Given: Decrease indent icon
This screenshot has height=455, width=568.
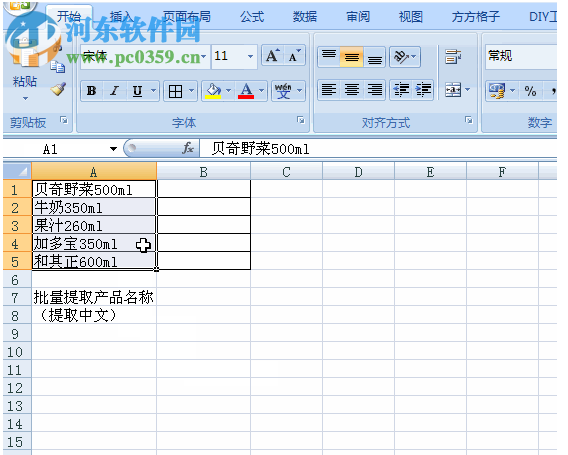Looking at the screenshot, I should 401,89.
